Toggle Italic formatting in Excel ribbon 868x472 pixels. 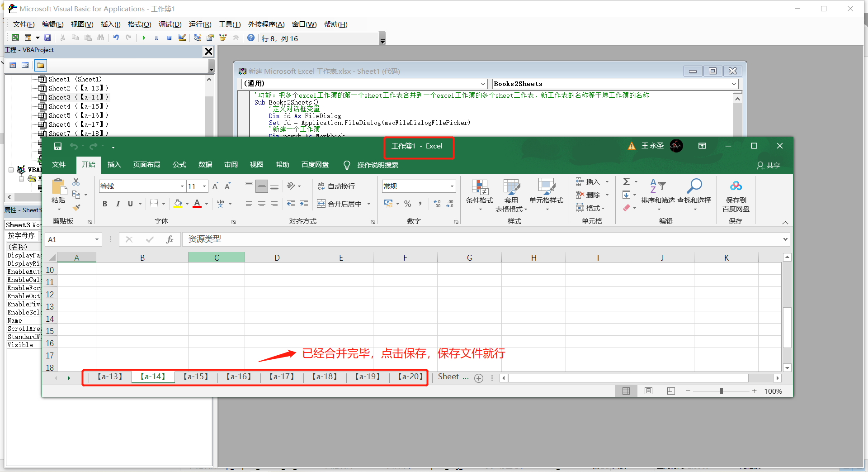click(118, 204)
